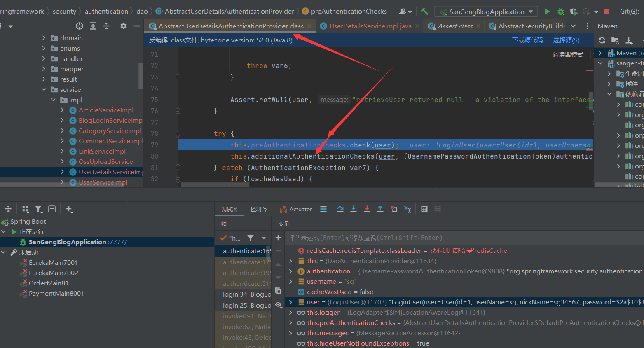This screenshot has width=644, height=348.
Task: Toggle Reader Mode (阅读器模式) in editor
Action: [x=567, y=54]
